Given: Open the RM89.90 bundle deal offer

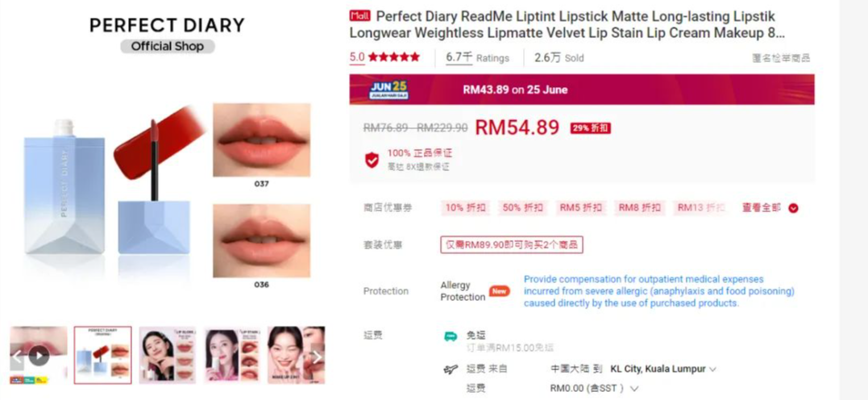Looking at the screenshot, I should coord(512,244).
